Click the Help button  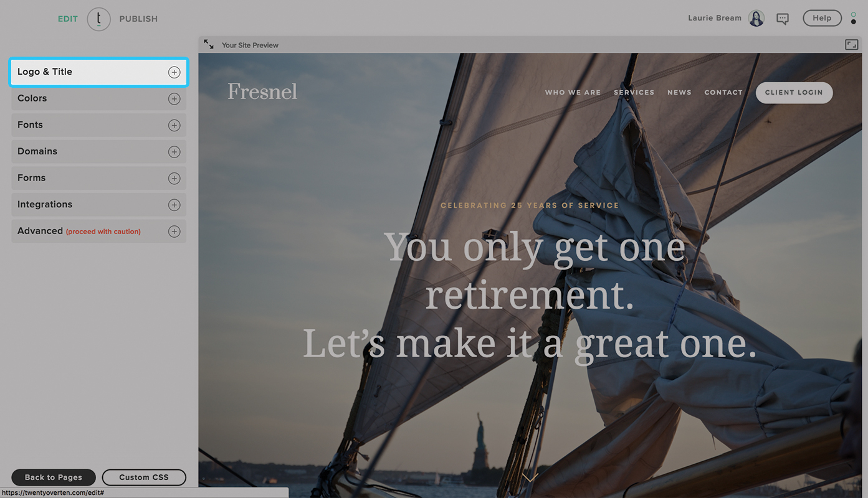pos(822,18)
